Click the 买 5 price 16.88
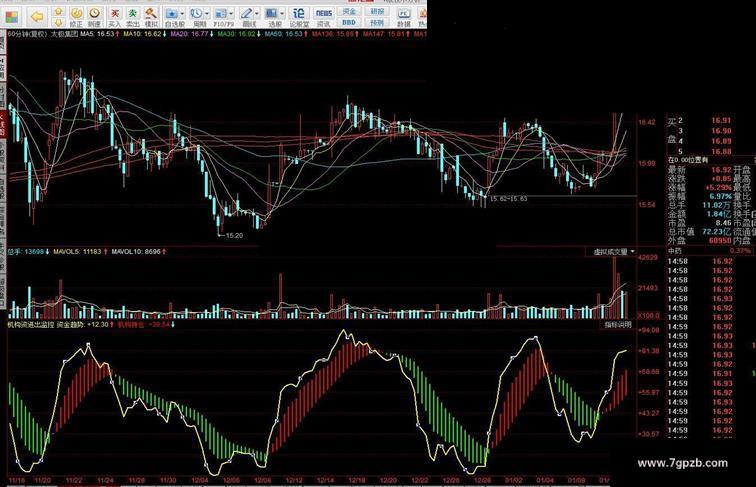The image size is (756, 487). point(721,151)
